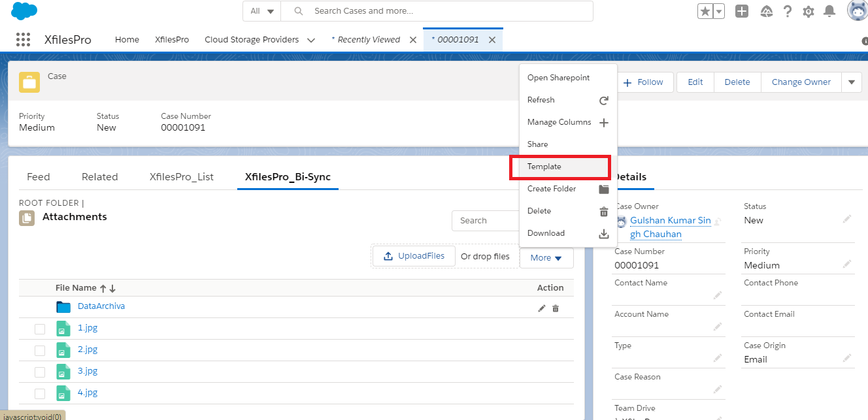868x420 pixels.
Task: Open the Home navigation tab
Action: tap(127, 40)
